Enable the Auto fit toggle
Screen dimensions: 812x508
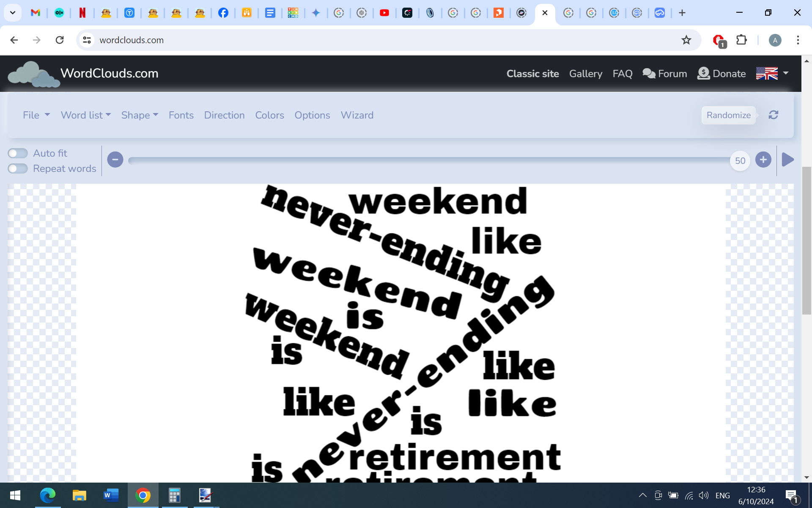point(17,153)
